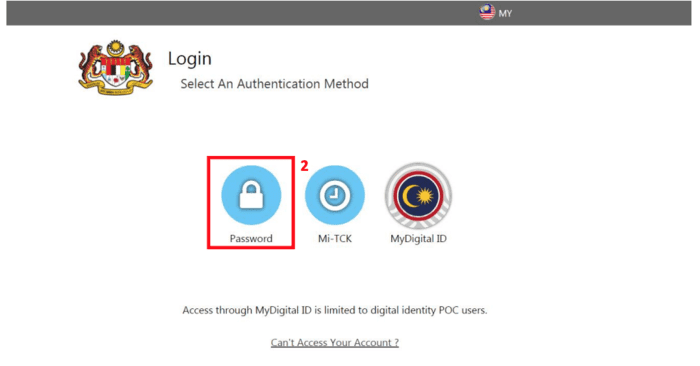Click the Login heading
Image resolution: width=700 pixels, height=366 pixels.
click(x=190, y=59)
